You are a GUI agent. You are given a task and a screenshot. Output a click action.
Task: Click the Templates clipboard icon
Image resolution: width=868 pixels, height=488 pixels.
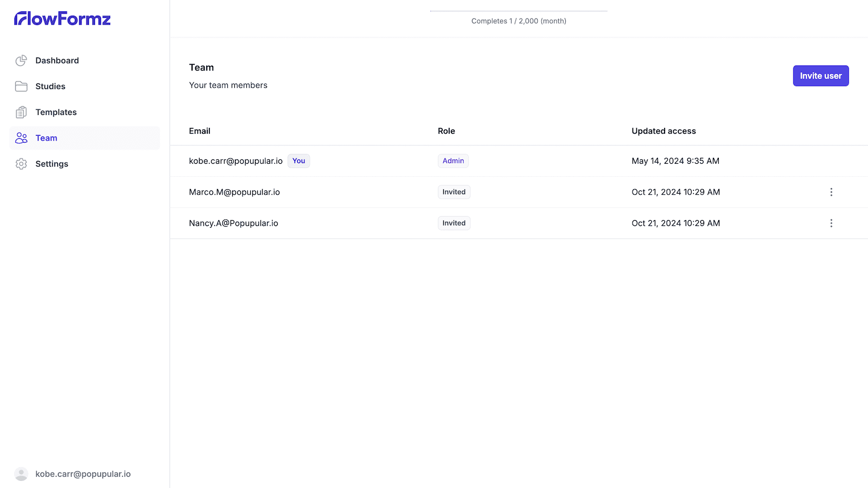tap(21, 112)
